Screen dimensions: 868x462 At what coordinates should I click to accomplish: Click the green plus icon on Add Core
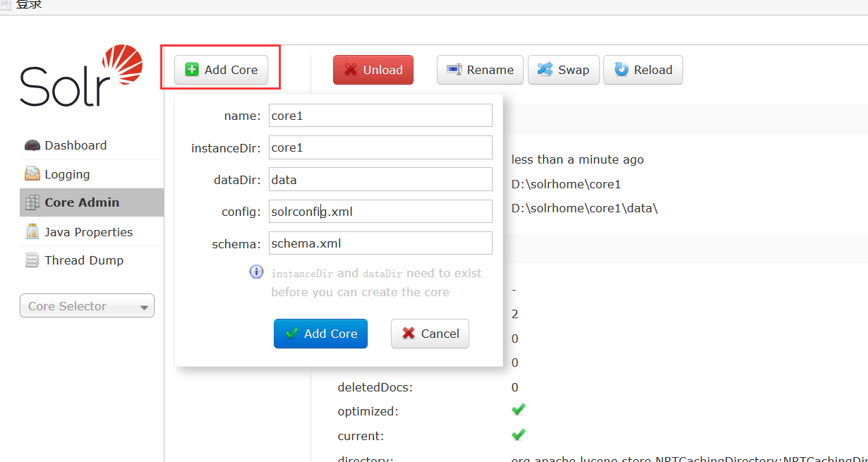coord(192,70)
